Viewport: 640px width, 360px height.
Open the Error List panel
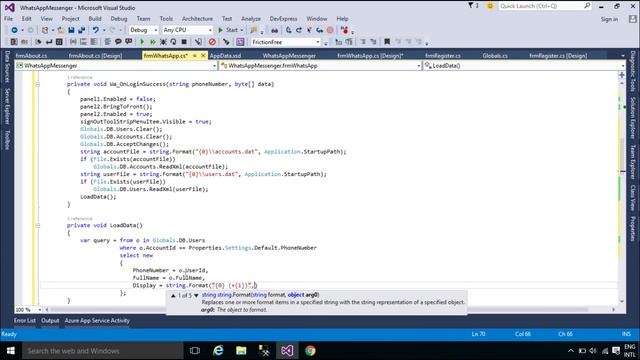[x=25, y=321]
